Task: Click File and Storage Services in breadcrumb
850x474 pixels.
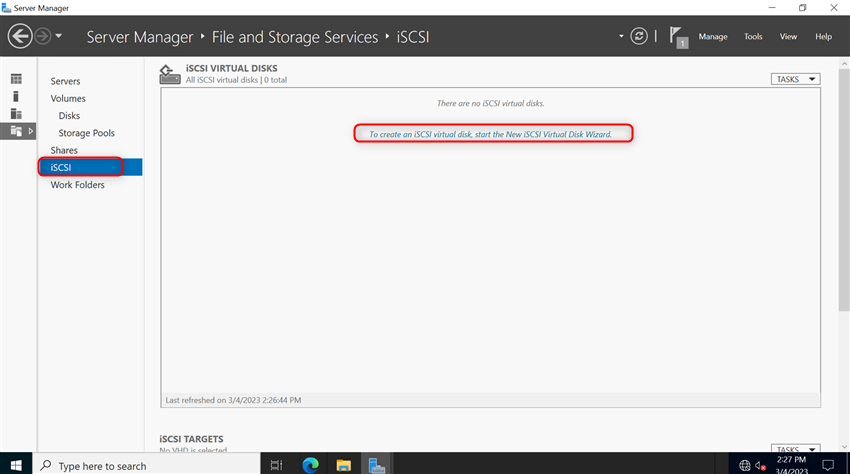Action: [295, 37]
